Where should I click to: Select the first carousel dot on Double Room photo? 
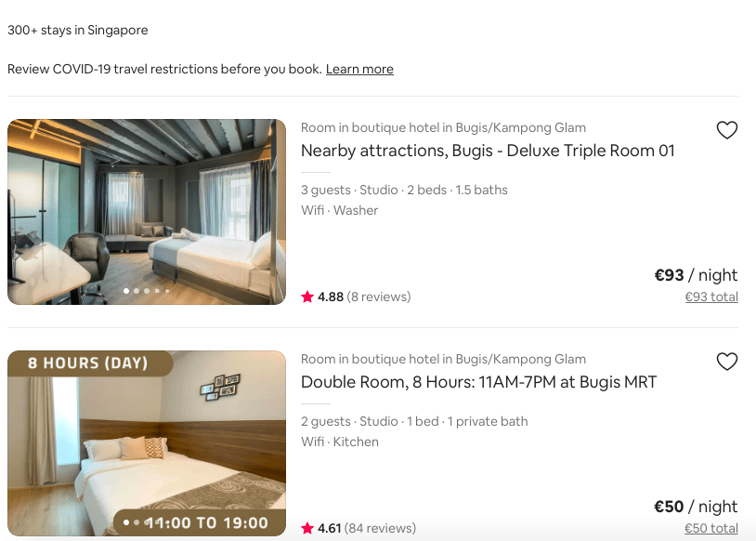[126, 522]
